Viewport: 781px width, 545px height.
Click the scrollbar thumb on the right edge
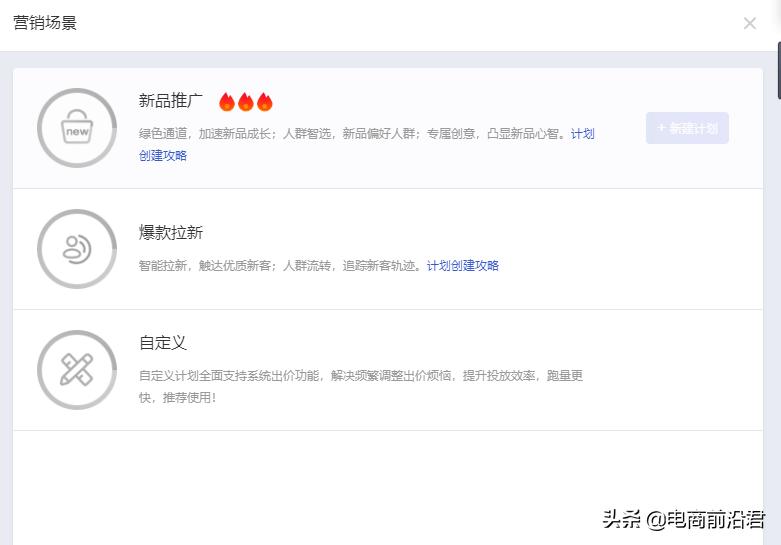pyautogui.click(x=779, y=71)
